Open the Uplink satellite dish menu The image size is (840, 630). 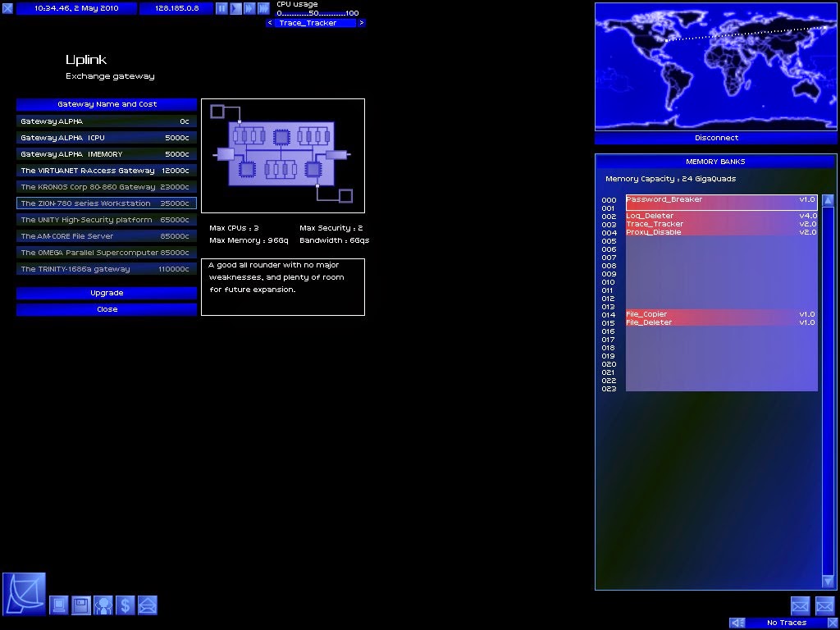[24, 605]
